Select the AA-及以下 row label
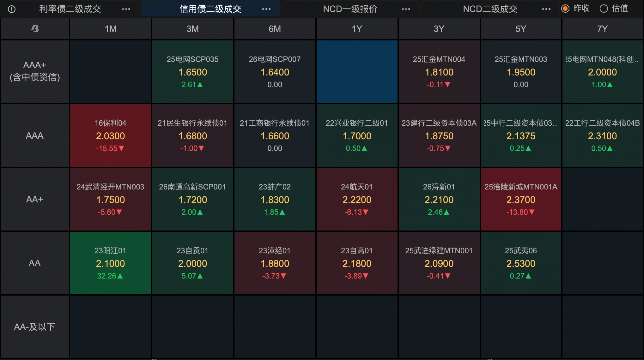Viewport: 644px width, 360px height. coord(35,327)
